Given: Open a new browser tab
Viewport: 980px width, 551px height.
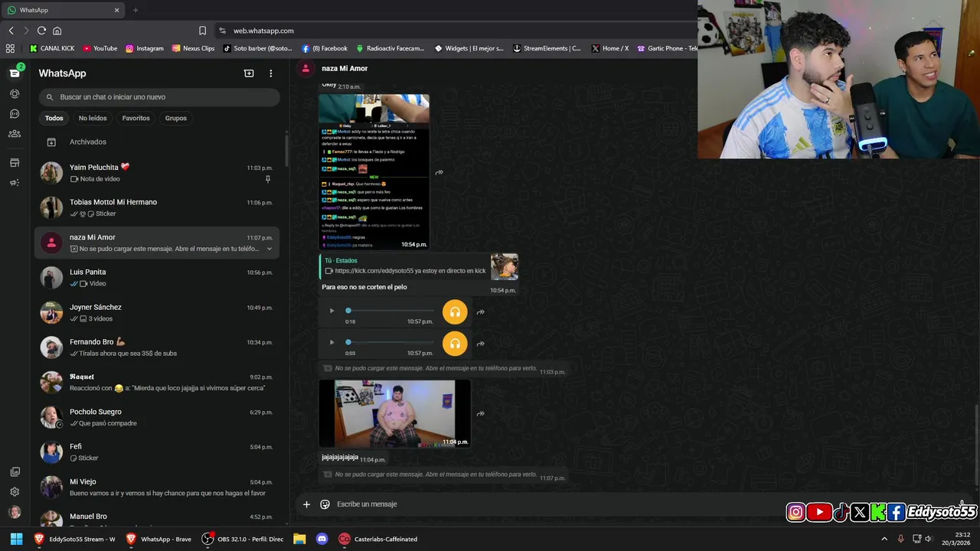Looking at the screenshot, I should [136, 10].
